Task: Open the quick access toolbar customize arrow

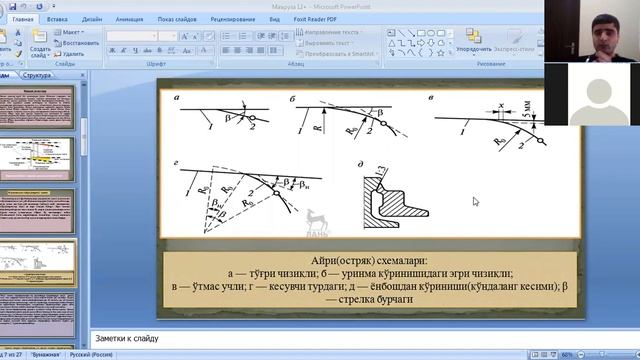Action: (53, 6)
